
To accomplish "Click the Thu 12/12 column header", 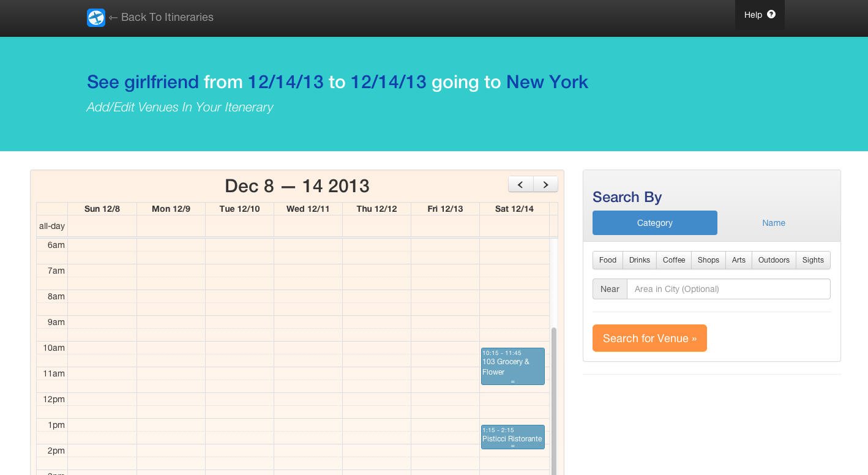I will tap(376, 209).
